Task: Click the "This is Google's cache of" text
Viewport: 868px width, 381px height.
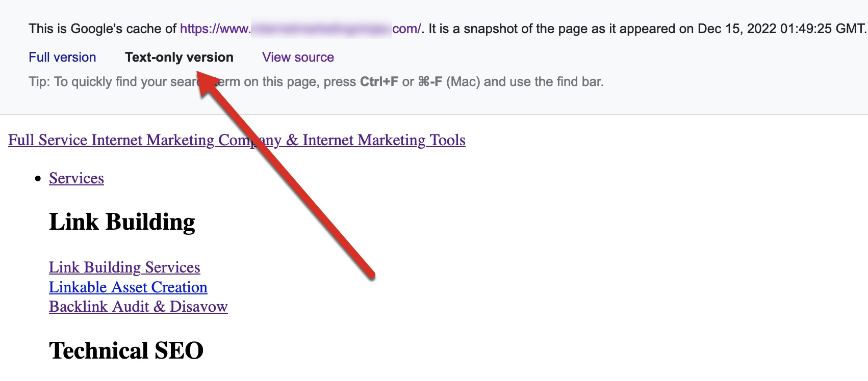Action: pyautogui.click(x=103, y=29)
